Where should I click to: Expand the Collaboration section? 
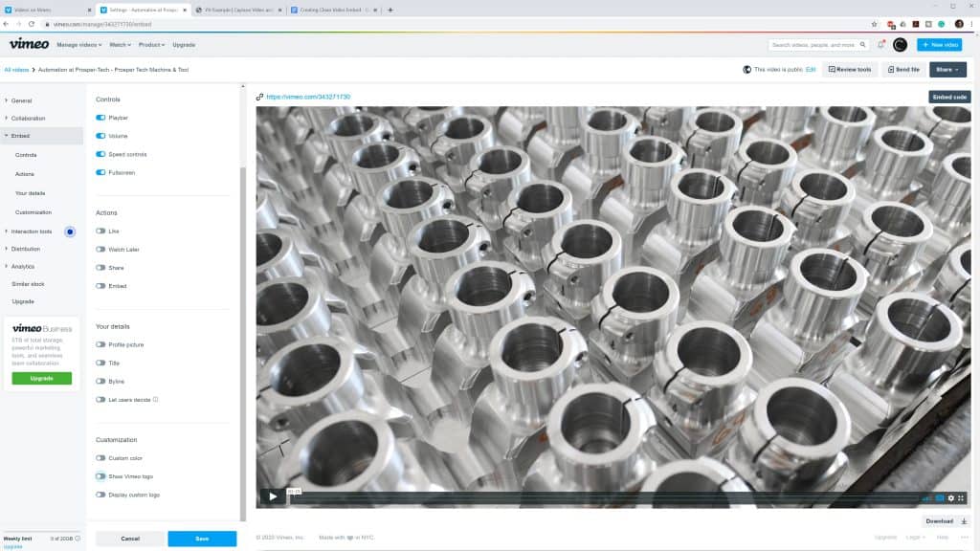(x=26, y=118)
